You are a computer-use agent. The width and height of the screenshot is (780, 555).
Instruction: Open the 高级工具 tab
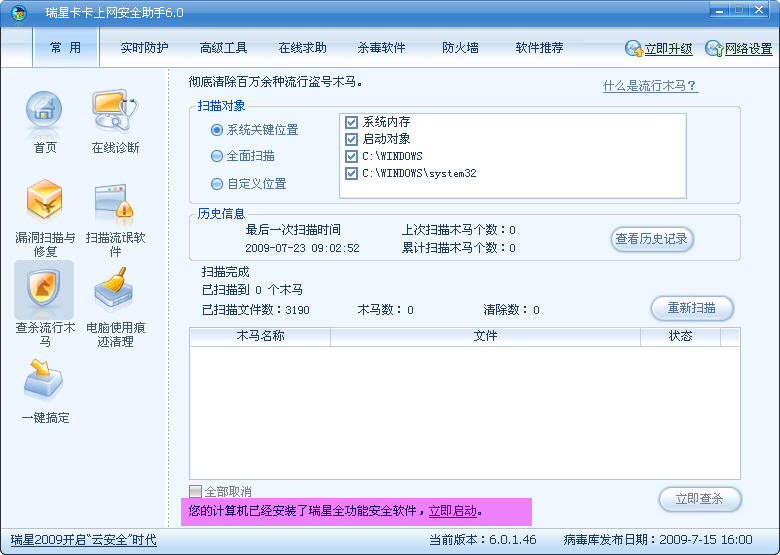(x=223, y=48)
